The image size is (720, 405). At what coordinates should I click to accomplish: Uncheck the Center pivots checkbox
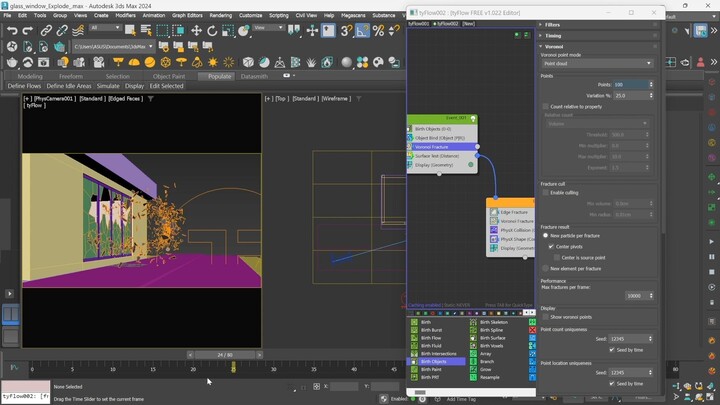[x=552, y=246]
